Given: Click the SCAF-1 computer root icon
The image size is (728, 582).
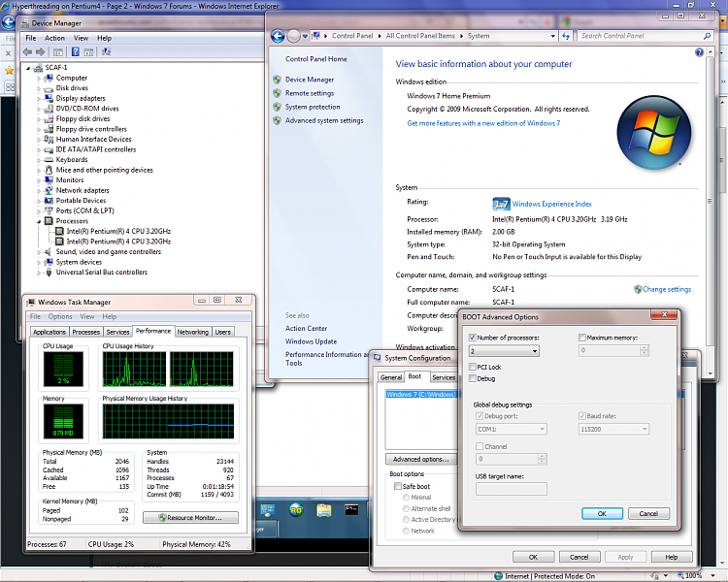Looking at the screenshot, I should 38,67.
